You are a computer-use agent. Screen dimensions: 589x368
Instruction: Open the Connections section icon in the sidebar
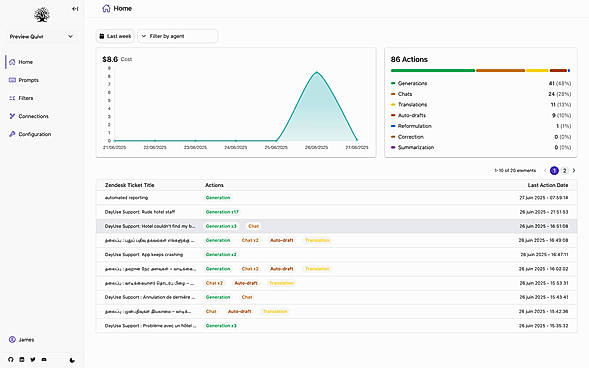pyautogui.click(x=12, y=116)
